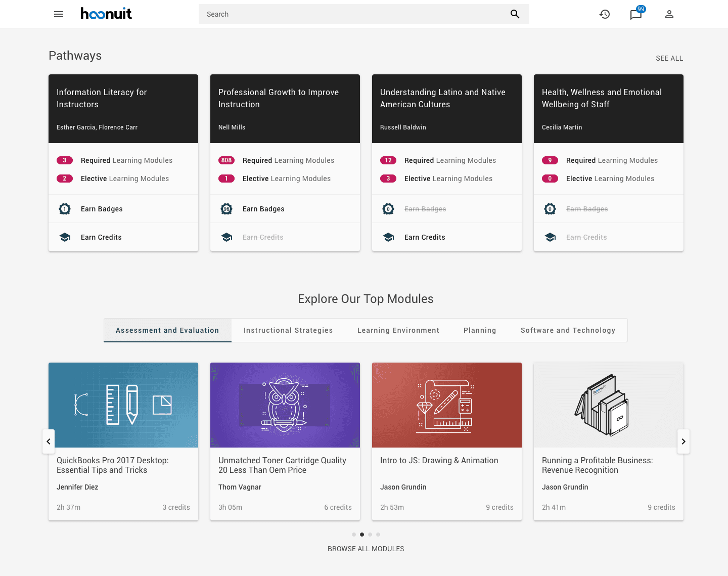Open the user account icon
This screenshot has height=576, width=728.
(x=669, y=14)
